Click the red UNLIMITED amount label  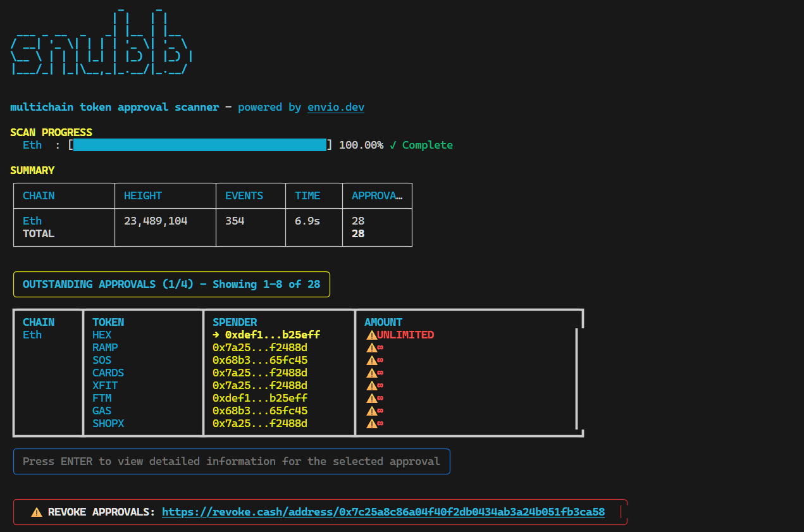click(405, 335)
